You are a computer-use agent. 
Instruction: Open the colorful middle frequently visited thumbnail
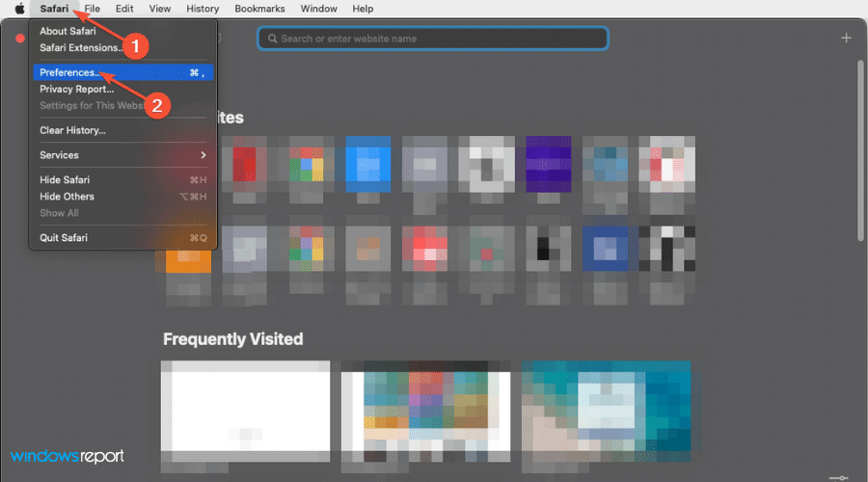click(x=425, y=412)
